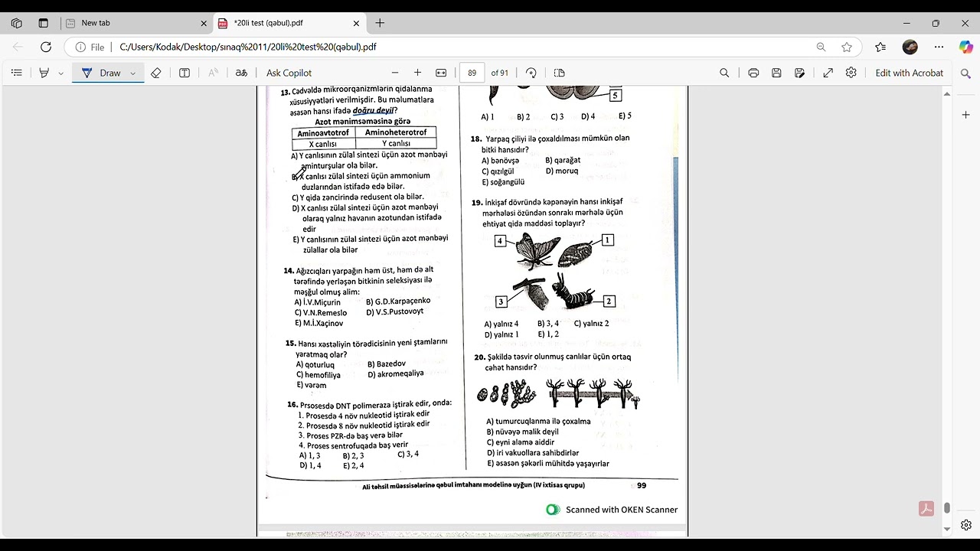Open the Translate tool

point(241,73)
